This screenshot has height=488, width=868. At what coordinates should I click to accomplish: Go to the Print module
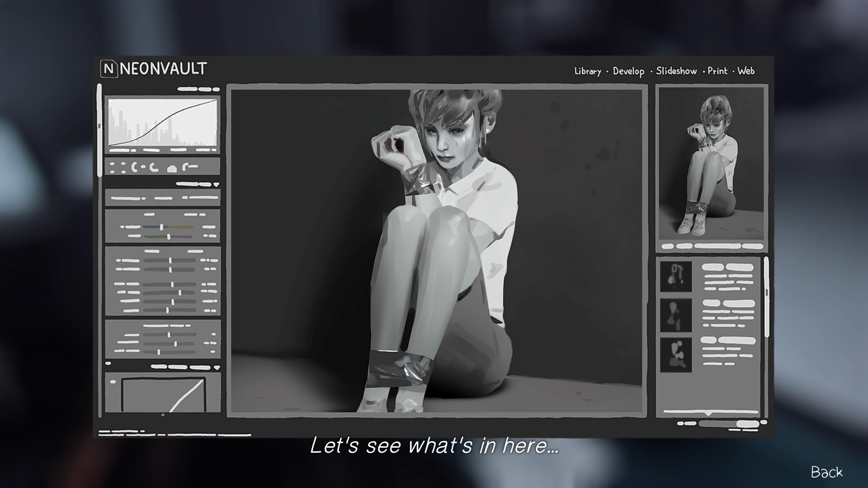click(x=717, y=71)
